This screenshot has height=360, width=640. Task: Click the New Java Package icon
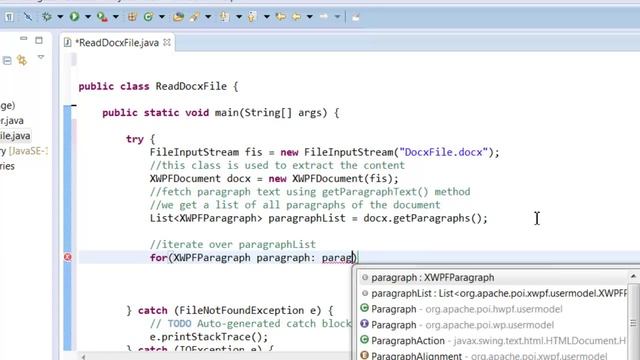pyautogui.click(x=132, y=17)
